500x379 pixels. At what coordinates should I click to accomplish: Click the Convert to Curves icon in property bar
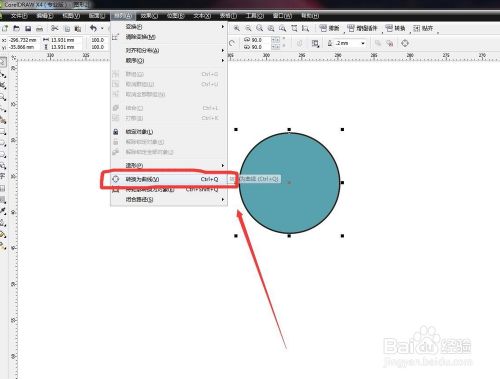click(x=405, y=43)
